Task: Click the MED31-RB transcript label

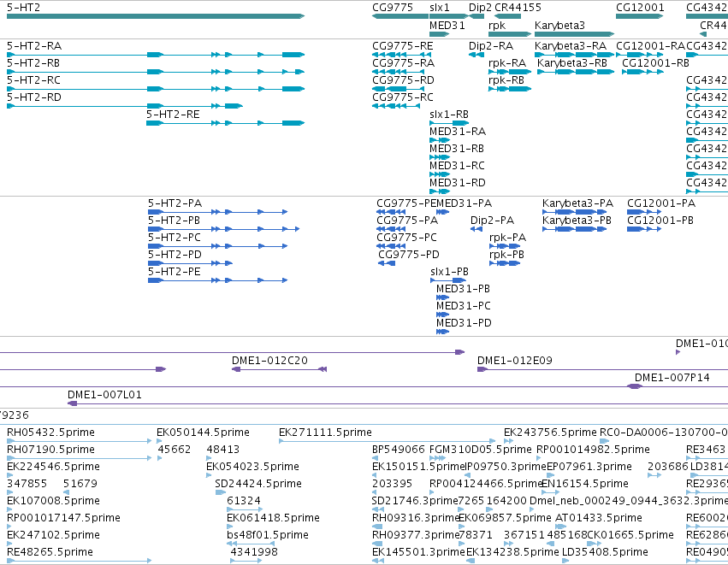Action: (457, 149)
